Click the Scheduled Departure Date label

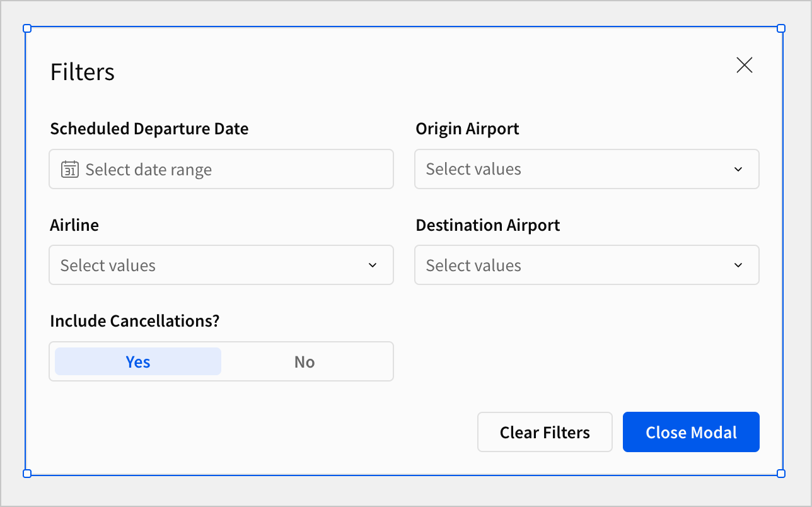(x=149, y=129)
